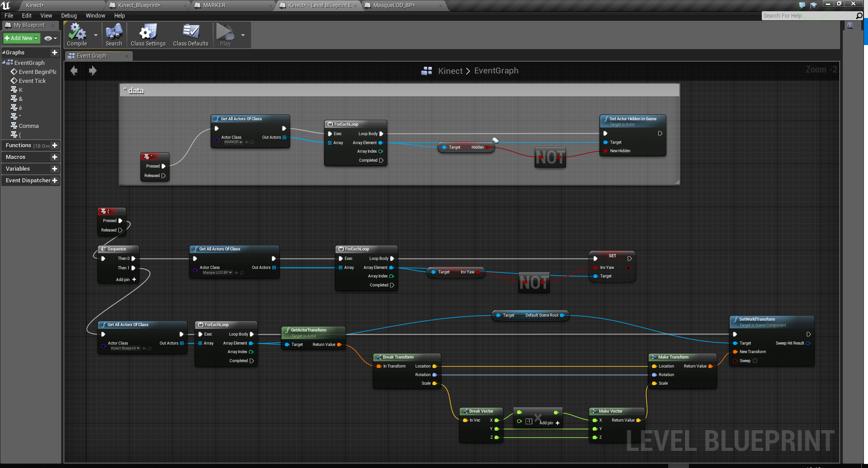
Task: Open the Play options dropdown arrow
Action: 243,35
